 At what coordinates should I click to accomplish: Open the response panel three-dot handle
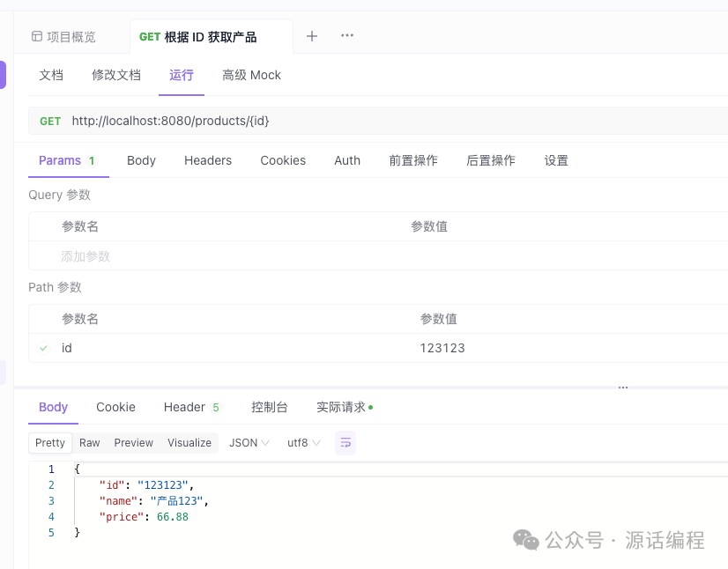[x=623, y=387]
